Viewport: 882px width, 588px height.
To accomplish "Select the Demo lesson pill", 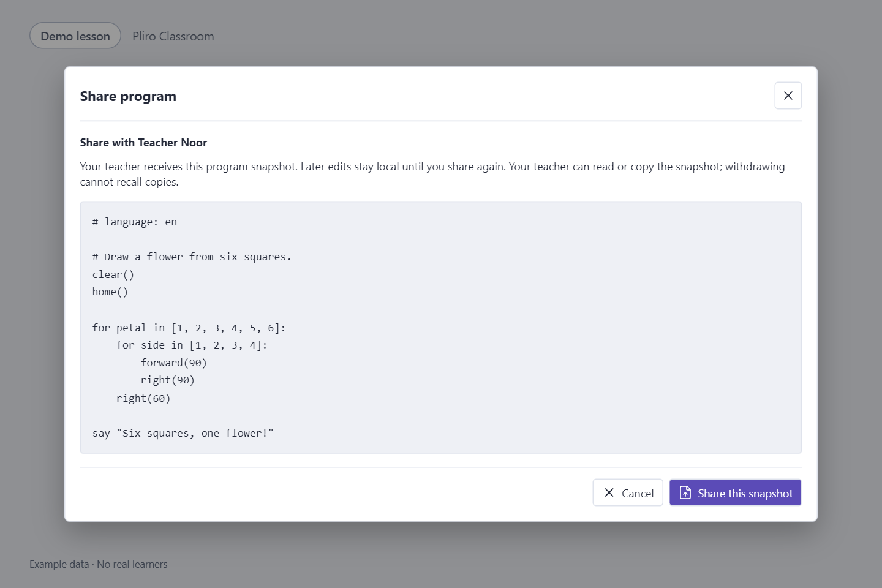I will coord(75,36).
